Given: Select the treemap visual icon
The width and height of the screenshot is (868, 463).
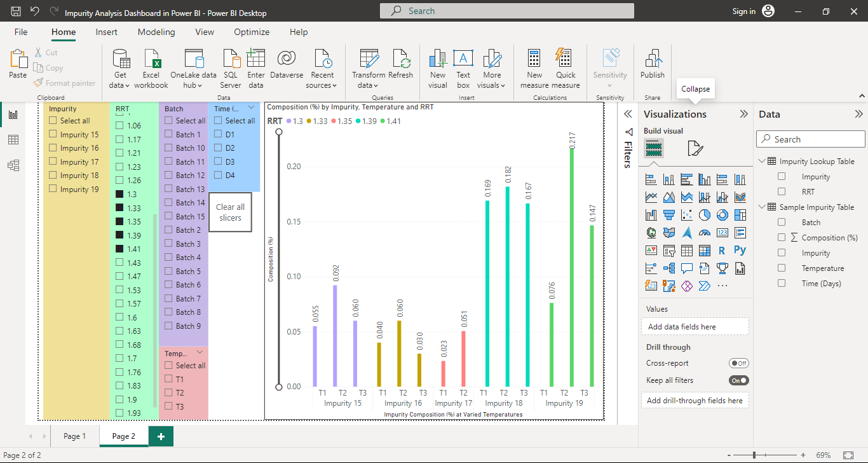Looking at the screenshot, I should [x=740, y=214].
